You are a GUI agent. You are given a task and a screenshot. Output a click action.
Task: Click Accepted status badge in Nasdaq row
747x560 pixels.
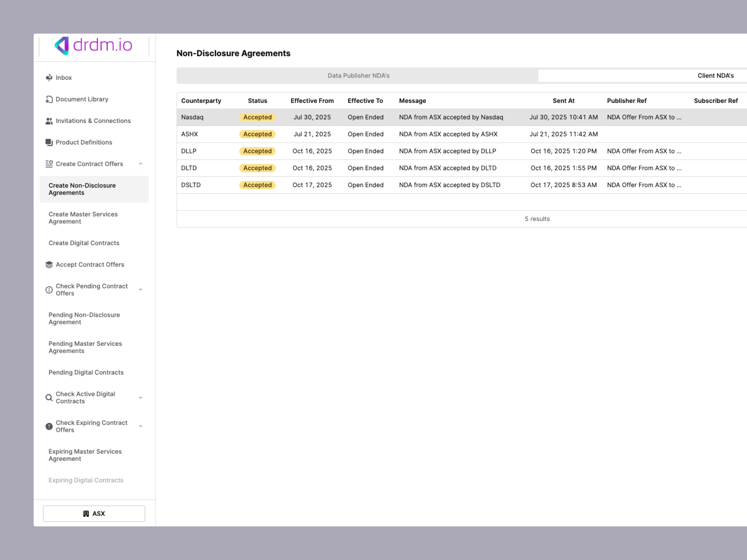click(257, 117)
